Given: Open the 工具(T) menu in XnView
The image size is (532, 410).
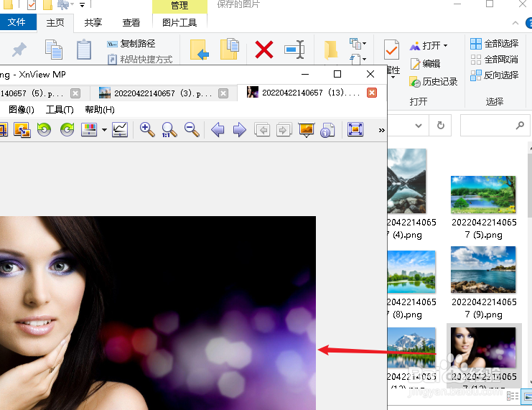Looking at the screenshot, I should tap(60, 110).
